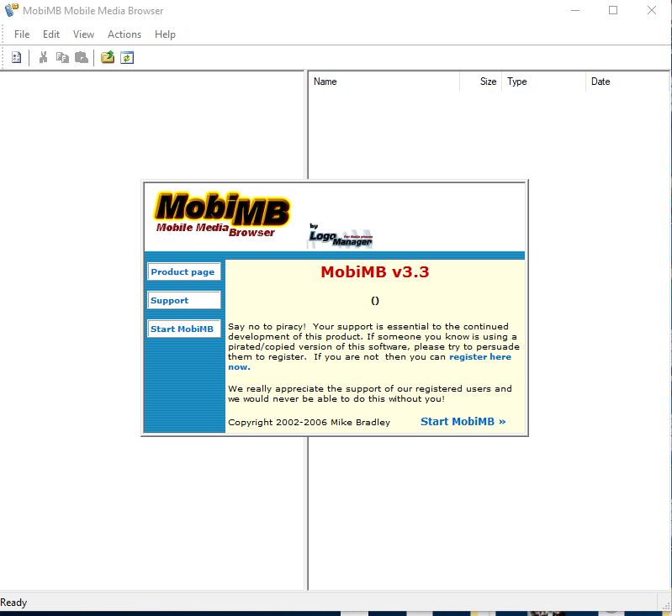Open the Actions menu
Viewport: 672px width, 616px height.
124,34
